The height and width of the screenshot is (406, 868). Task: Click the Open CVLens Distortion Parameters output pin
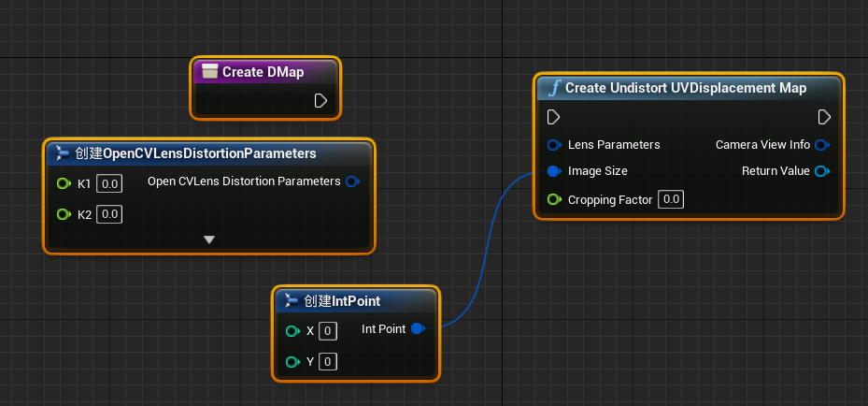pyautogui.click(x=352, y=181)
